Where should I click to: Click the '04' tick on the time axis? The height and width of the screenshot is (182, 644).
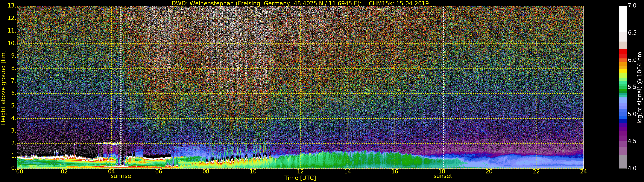pyautogui.click(x=111, y=172)
